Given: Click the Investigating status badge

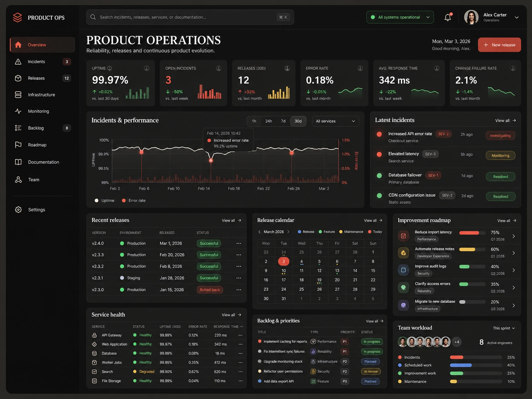Looking at the screenshot, I should pyautogui.click(x=500, y=136).
